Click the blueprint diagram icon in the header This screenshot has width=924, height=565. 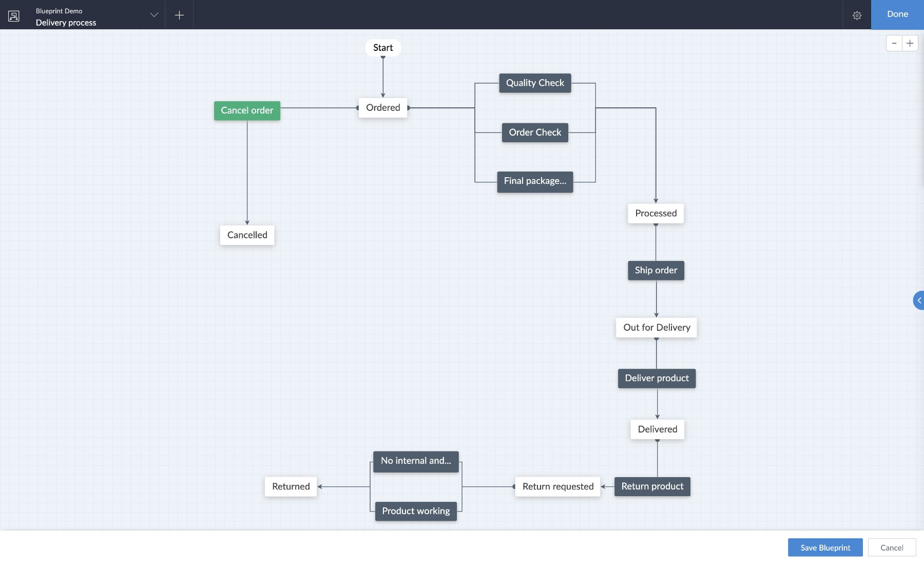click(x=13, y=16)
